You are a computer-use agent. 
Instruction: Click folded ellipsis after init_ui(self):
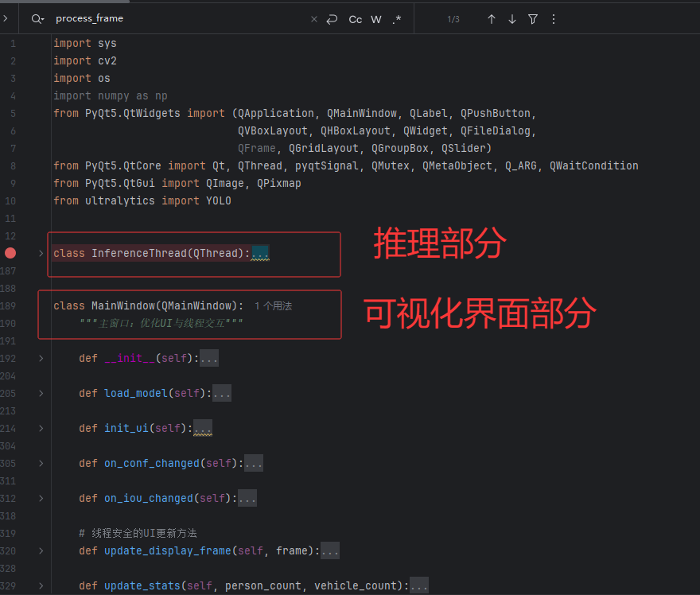coord(203,428)
